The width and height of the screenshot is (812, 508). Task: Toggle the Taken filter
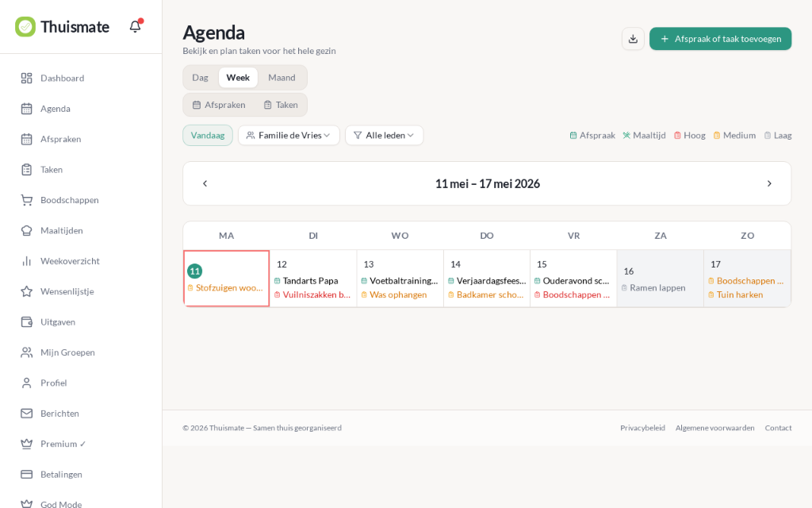pos(281,105)
